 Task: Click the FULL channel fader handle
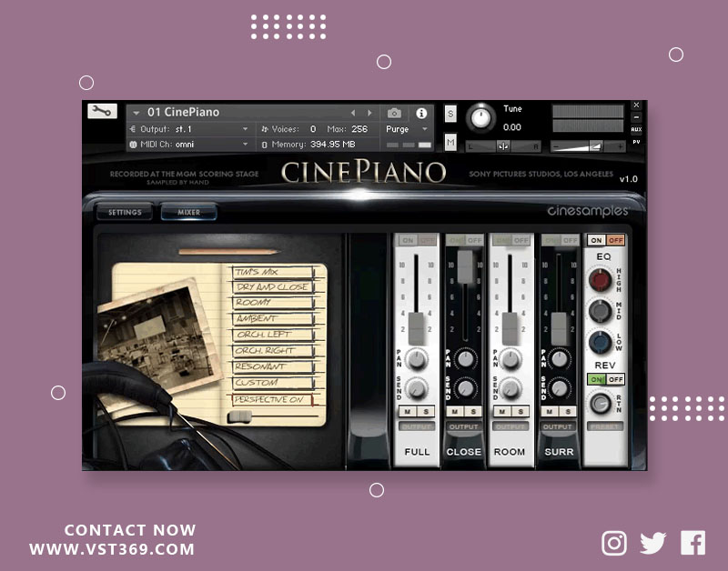click(417, 328)
